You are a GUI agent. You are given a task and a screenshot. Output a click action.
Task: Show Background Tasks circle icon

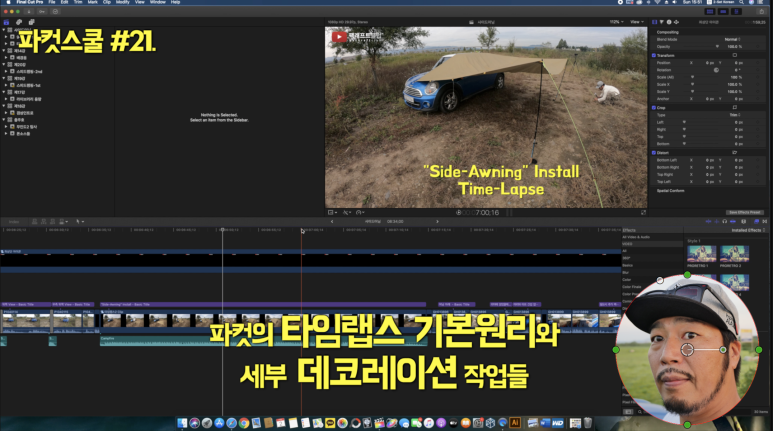(x=55, y=11)
